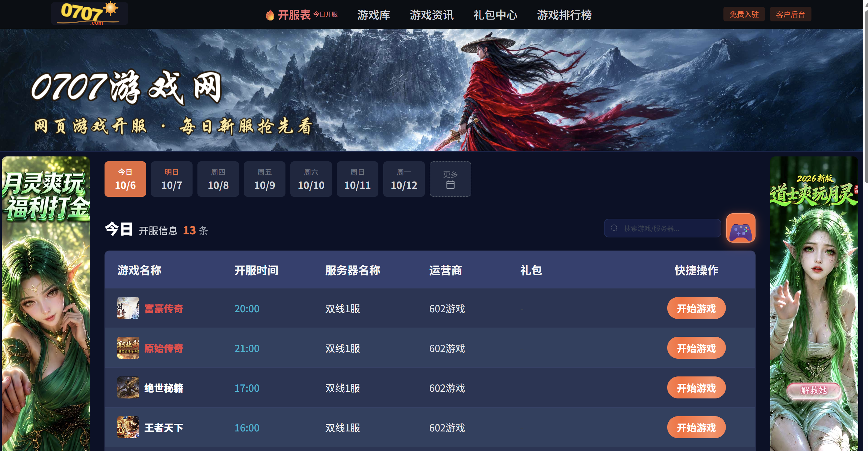Open the 富豪传奇 game name link
Viewport: 868px width, 451px height.
tap(164, 309)
